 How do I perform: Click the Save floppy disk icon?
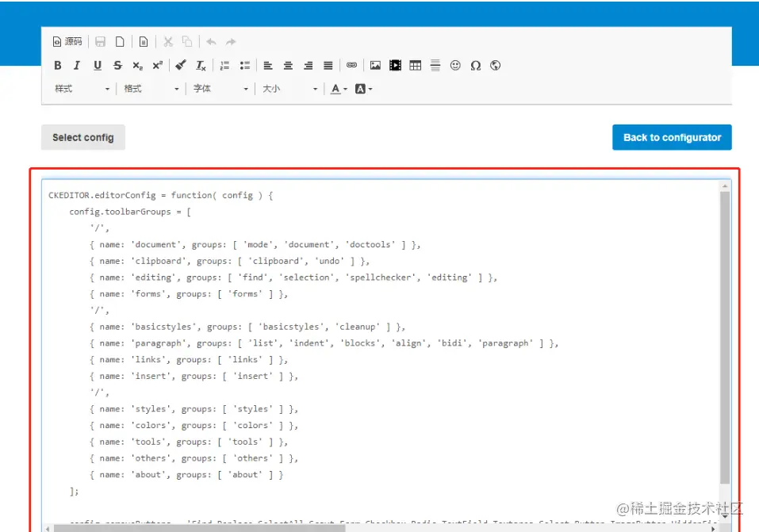pos(100,42)
